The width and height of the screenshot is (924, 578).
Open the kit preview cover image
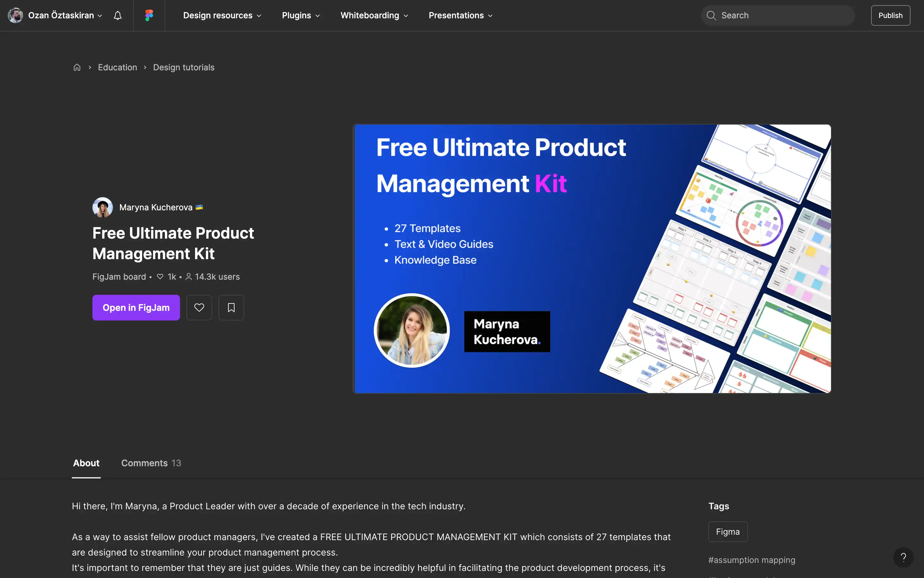coord(592,259)
